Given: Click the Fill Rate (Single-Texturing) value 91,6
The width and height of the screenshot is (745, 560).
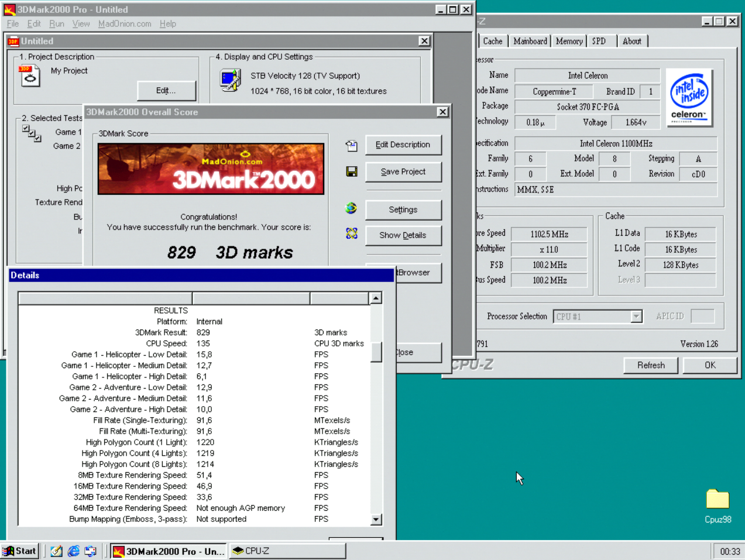Looking at the screenshot, I should [204, 420].
